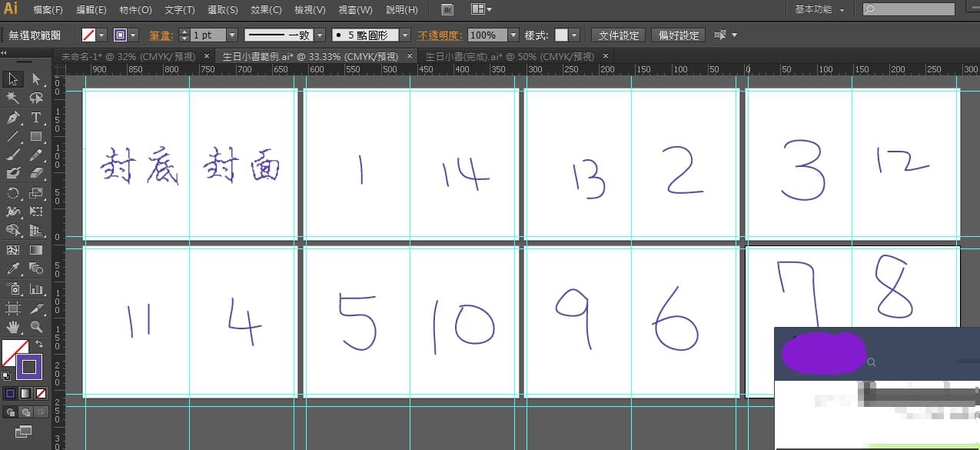Open Adobe Bridge via Br icon

click(448, 10)
